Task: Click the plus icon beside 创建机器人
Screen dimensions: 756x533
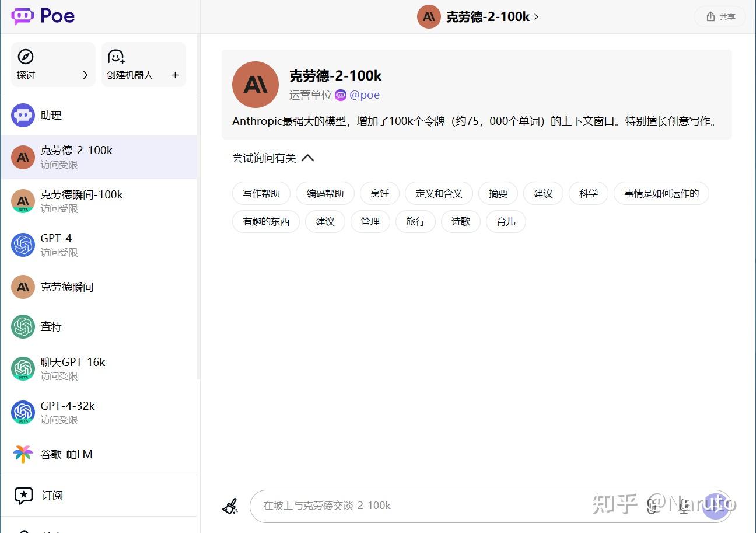Action: coord(175,75)
